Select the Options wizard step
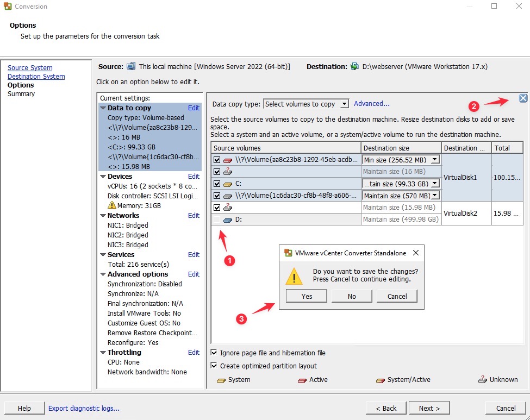 (x=21, y=85)
